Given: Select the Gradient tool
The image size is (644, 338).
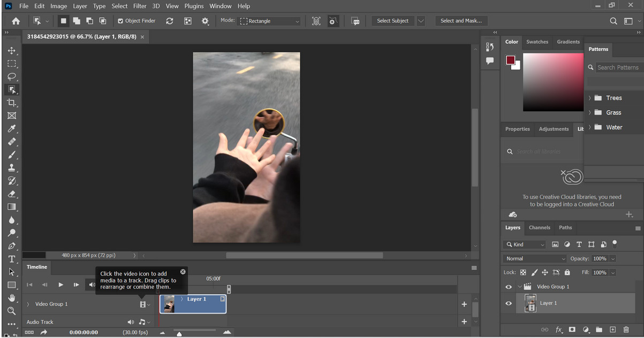Looking at the screenshot, I should (x=11, y=207).
